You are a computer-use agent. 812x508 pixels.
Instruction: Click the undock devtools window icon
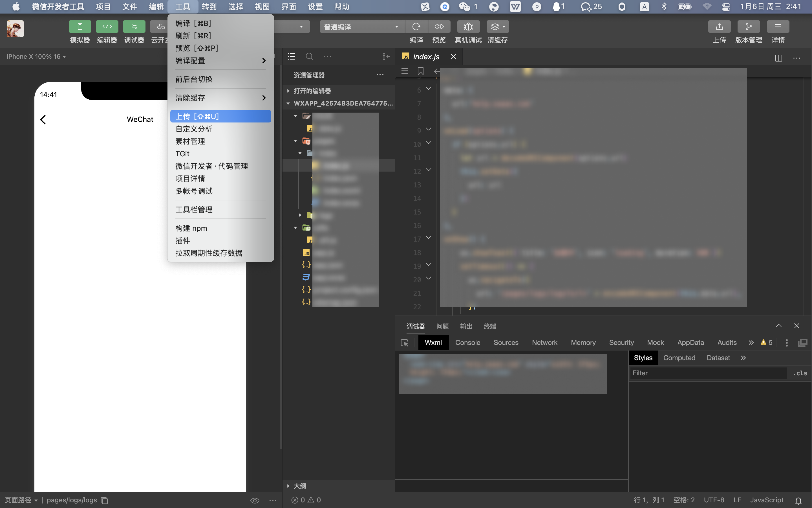803,343
